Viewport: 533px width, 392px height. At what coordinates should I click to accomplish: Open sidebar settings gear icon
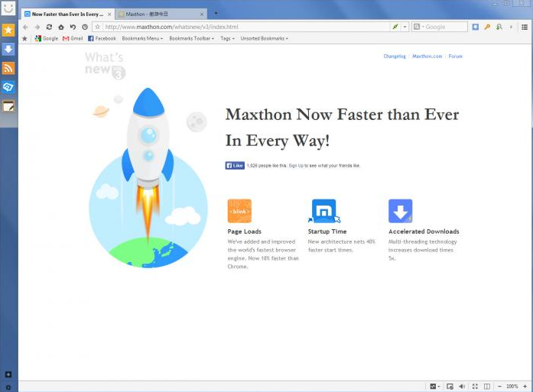[8, 387]
